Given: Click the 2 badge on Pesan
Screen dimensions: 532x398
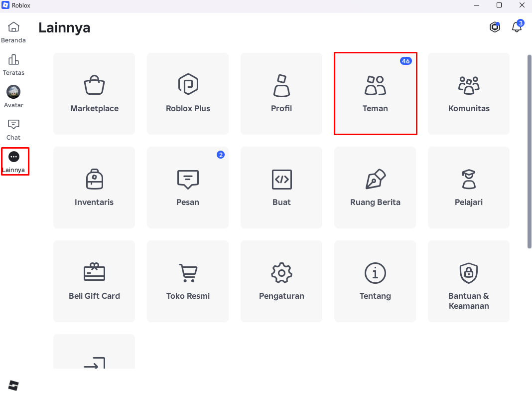Looking at the screenshot, I should (x=221, y=155).
